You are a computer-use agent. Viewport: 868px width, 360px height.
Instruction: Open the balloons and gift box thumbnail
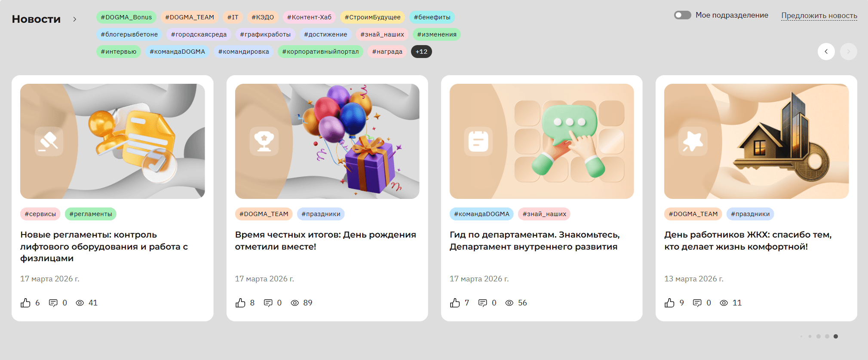point(327,141)
